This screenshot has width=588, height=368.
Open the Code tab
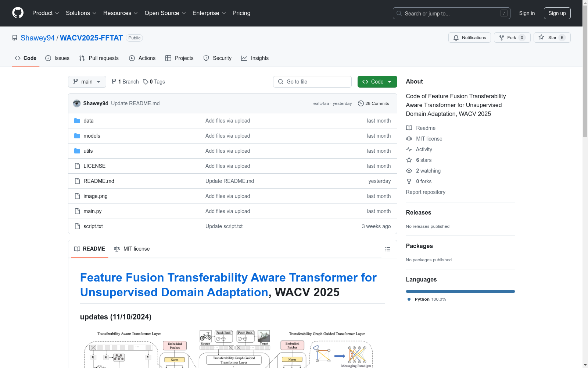(x=25, y=58)
